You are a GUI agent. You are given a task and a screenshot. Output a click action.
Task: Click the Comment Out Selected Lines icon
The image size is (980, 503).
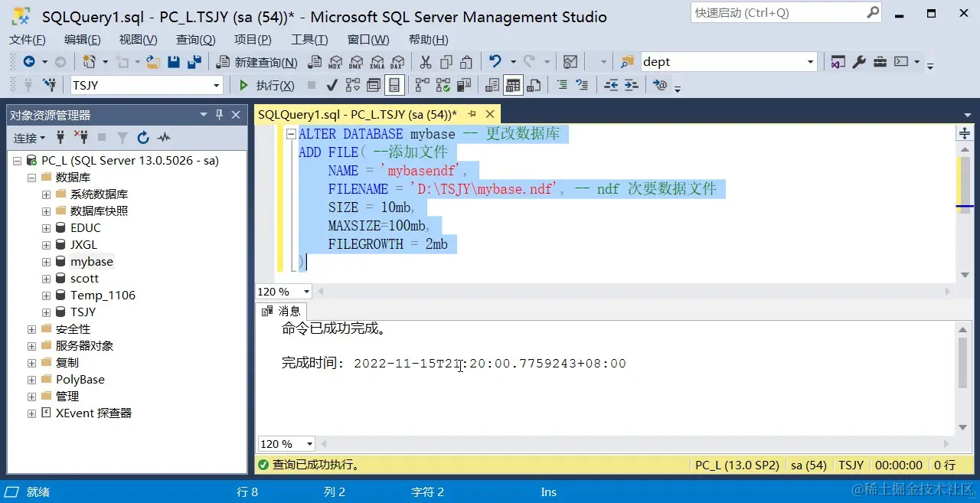coord(562,85)
